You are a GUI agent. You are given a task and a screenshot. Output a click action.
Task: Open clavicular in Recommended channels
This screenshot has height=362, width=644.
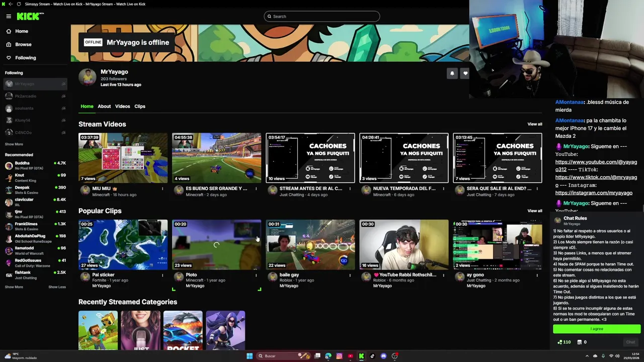[x=35, y=202]
